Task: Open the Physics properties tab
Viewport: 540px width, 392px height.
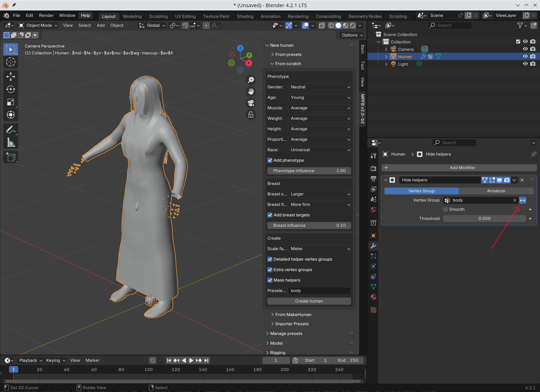Action: [373, 266]
